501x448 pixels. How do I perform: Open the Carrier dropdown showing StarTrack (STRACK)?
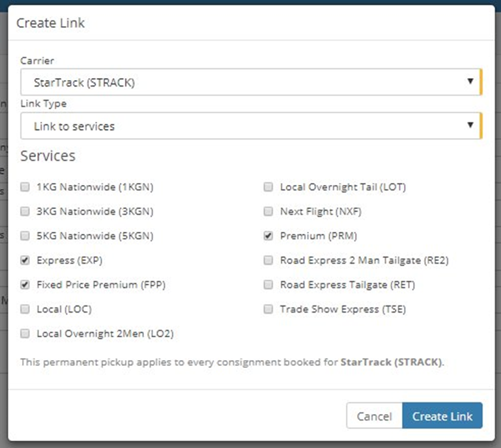coord(251,82)
